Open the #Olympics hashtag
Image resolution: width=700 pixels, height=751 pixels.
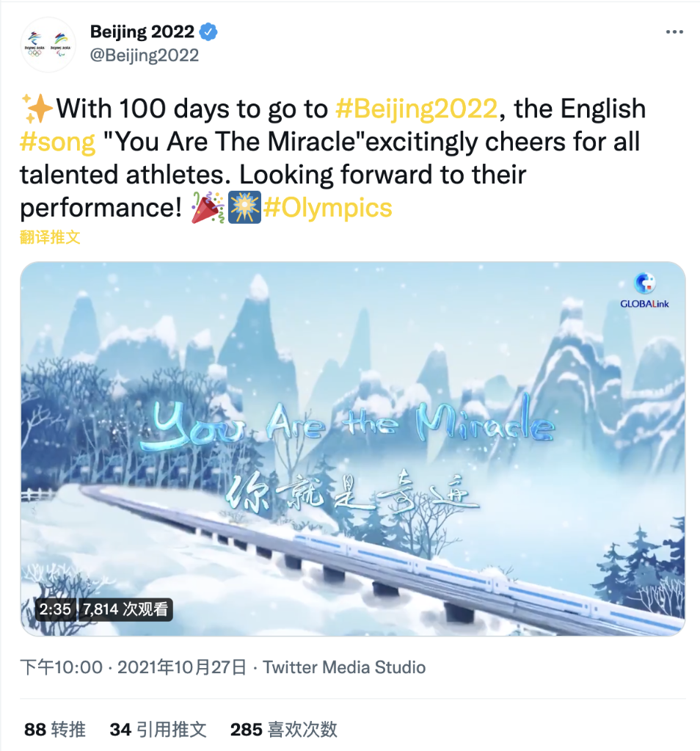click(328, 208)
